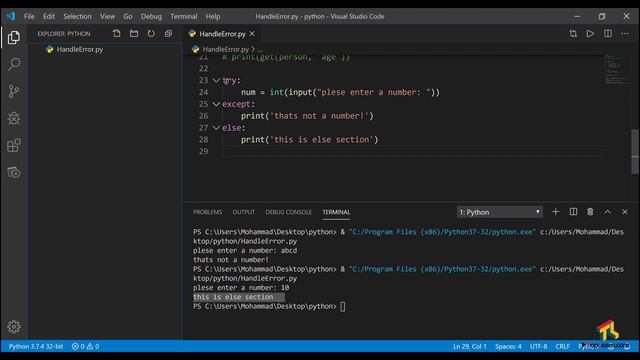Open the Go menu
The image size is (640, 360).
pos(128,16)
